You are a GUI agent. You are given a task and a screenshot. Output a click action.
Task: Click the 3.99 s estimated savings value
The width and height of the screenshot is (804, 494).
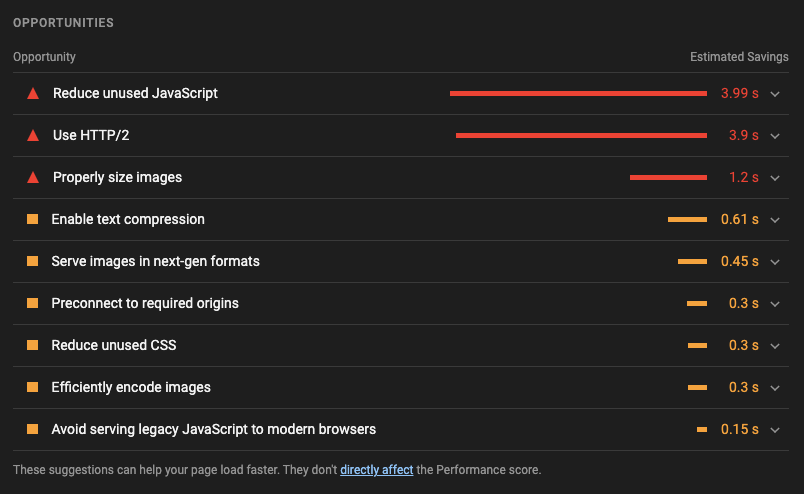[739, 94]
